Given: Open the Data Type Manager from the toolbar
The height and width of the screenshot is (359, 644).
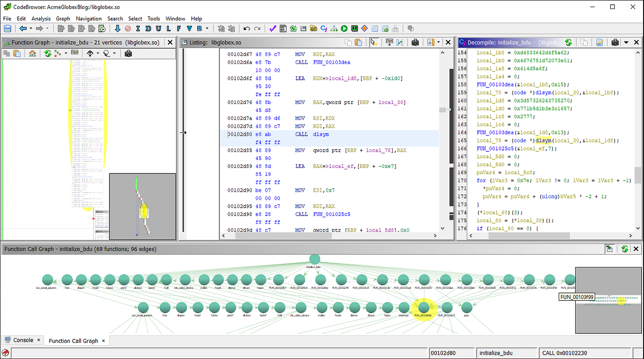Looking at the screenshot, I should (314, 29).
